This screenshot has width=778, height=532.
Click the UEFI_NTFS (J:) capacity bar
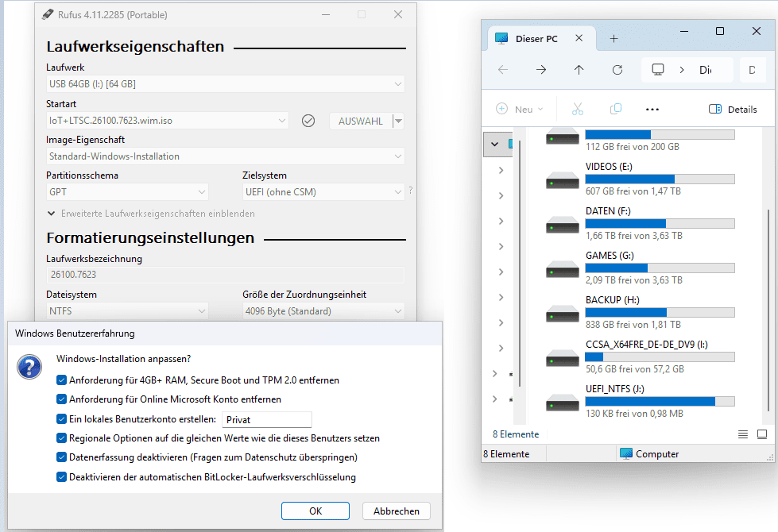660,402
